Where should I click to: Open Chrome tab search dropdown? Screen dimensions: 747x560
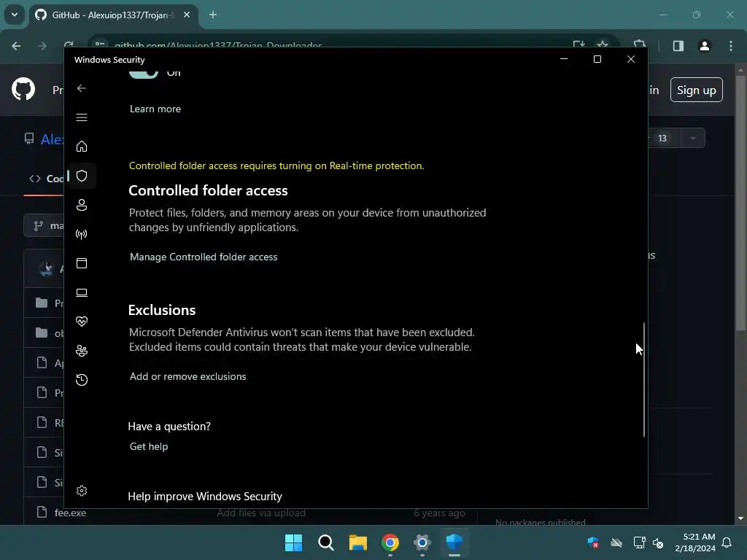pyautogui.click(x=15, y=15)
